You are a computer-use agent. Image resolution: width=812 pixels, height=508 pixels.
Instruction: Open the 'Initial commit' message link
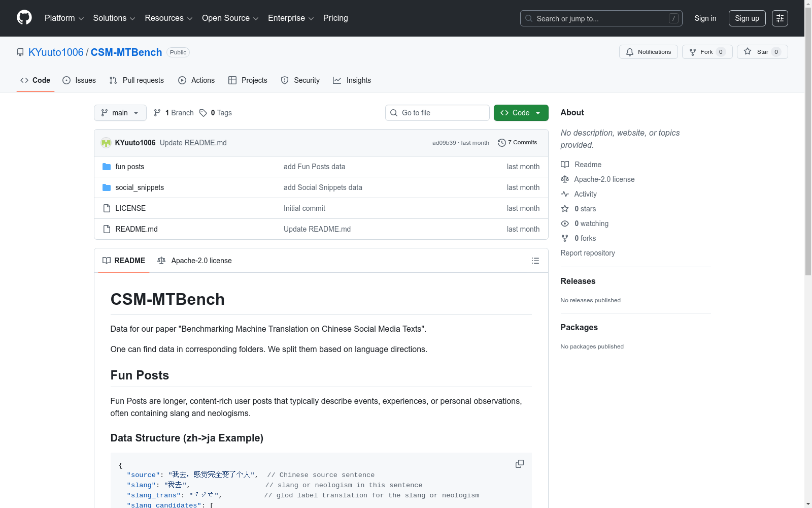[x=304, y=208]
